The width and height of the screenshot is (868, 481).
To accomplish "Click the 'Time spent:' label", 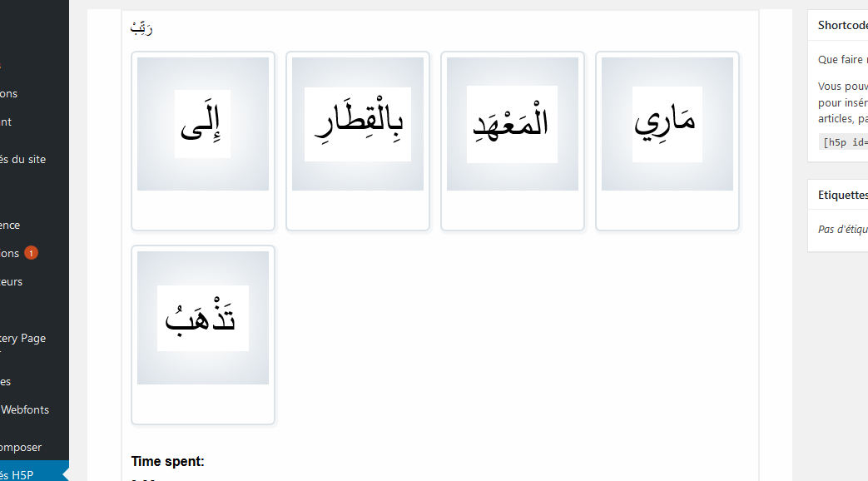I will [x=168, y=461].
